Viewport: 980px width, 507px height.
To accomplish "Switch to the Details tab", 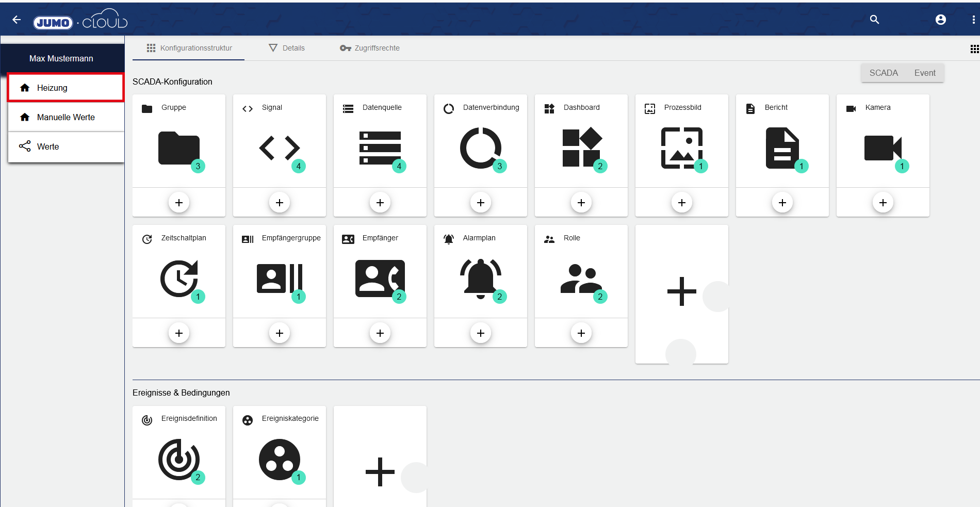I will (x=287, y=48).
